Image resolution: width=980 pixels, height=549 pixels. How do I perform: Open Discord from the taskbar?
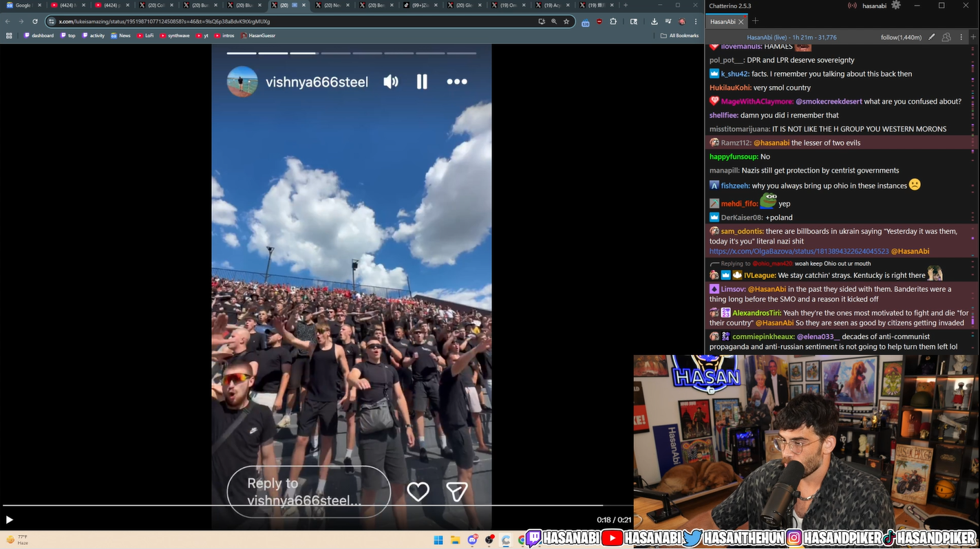[472, 540]
